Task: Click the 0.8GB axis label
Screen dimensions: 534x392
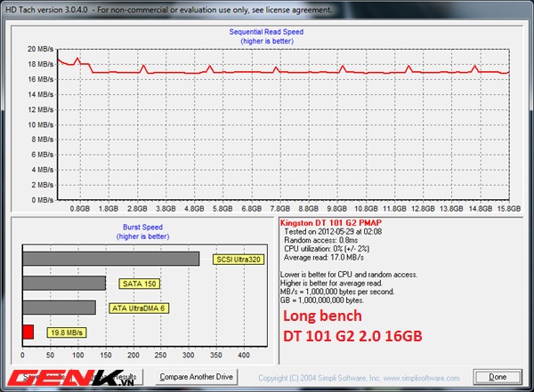Action: click(80, 209)
